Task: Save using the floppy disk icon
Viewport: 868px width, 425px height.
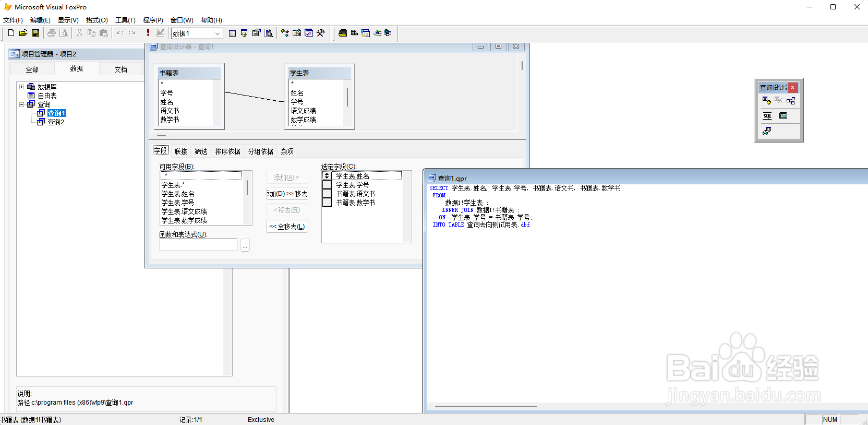Action: pyautogui.click(x=35, y=33)
